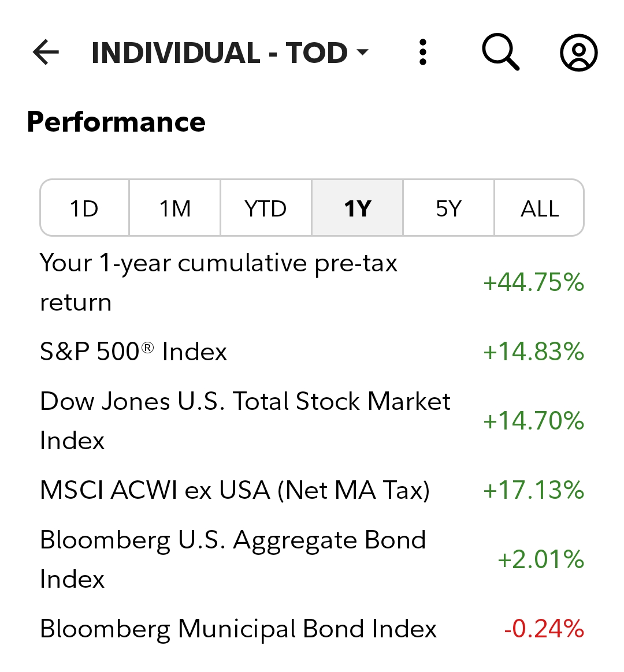Switch to the 5Y performance view
Screen dimensions: 624x672
pos(448,208)
